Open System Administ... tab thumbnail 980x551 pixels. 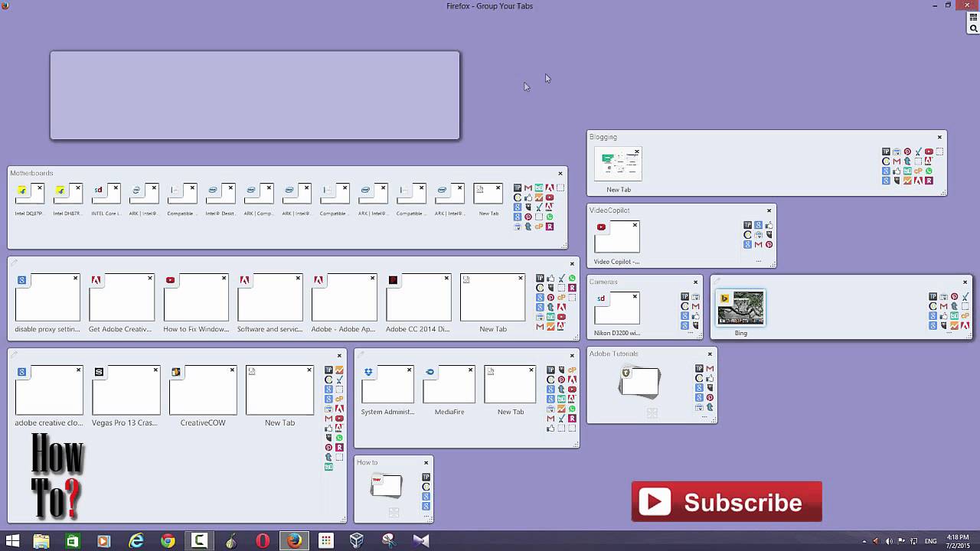pos(387,384)
